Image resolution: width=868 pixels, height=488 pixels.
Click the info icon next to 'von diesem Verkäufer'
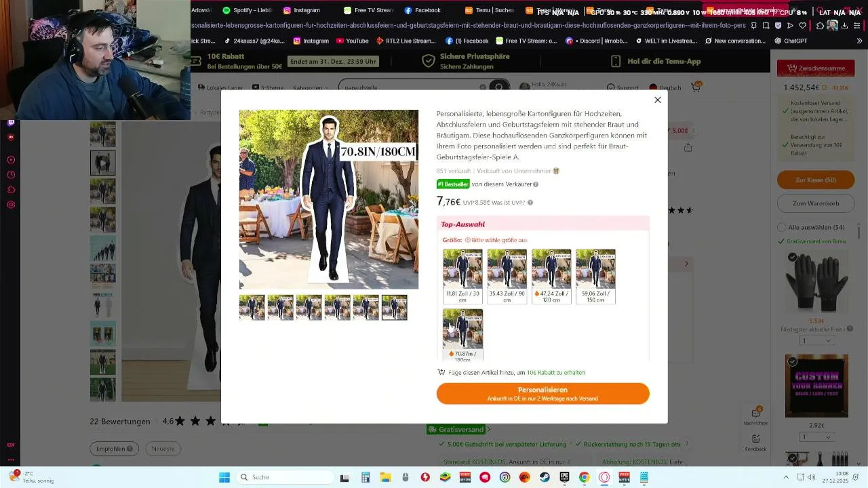pyautogui.click(x=536, y=184)
